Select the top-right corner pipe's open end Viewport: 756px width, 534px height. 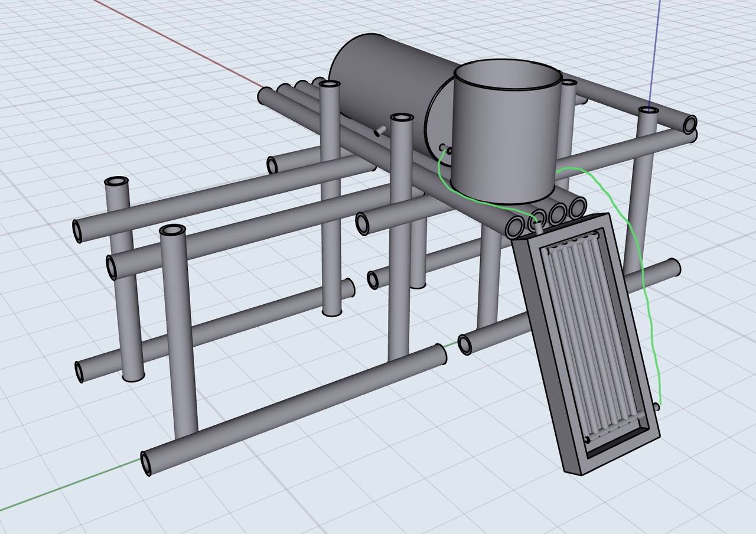(x=690, y=124)
